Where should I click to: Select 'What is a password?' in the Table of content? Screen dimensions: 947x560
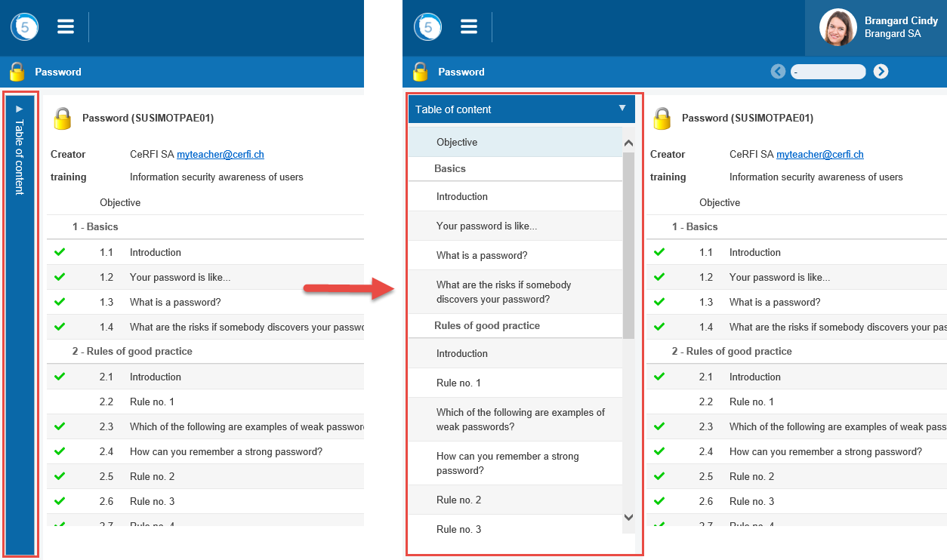click(x=482, y=255)
